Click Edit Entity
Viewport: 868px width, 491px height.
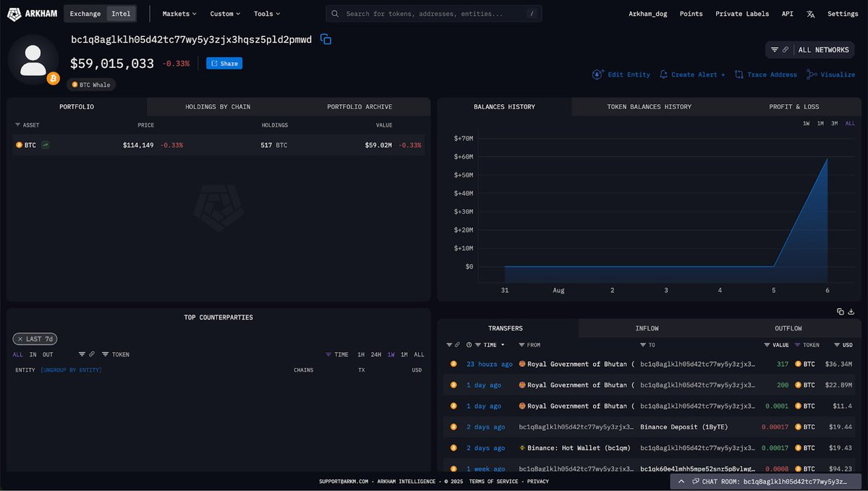(621, 74)
